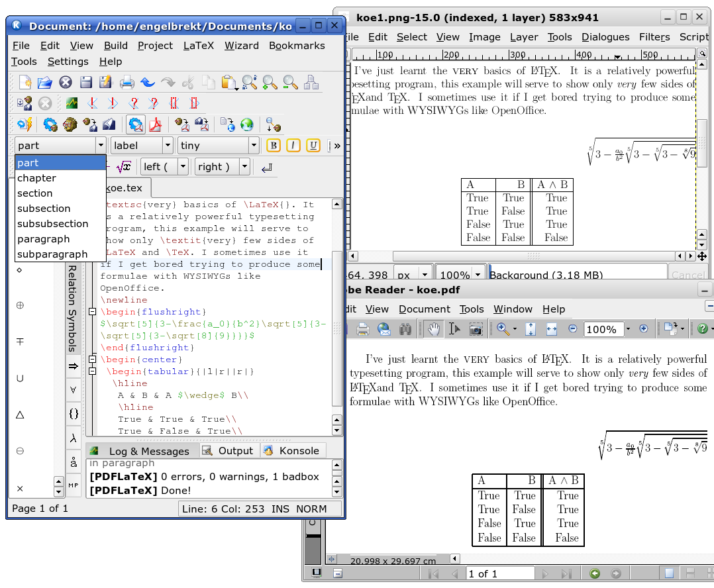Click Fit Page icon in Adobe Reader
Screen dimensions: 714x588
click(x=531, y=328)
